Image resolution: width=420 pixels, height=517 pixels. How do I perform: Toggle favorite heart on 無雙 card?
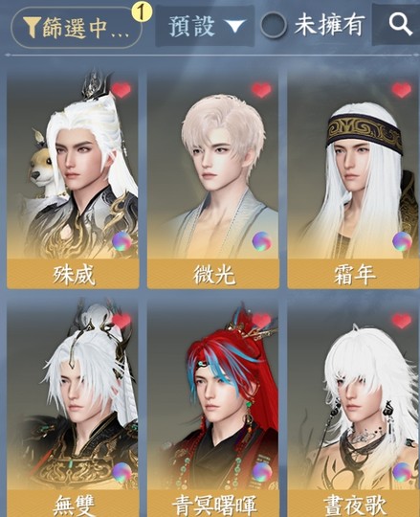pyautogui.click(x=122, y=321)
